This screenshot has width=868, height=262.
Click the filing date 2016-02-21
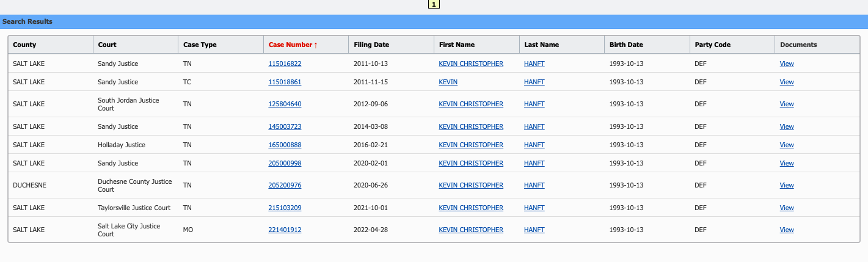[371, 145]
